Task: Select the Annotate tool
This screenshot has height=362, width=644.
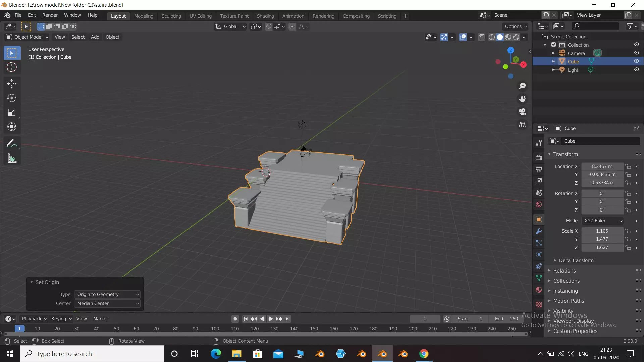Action: click(12, 144)
